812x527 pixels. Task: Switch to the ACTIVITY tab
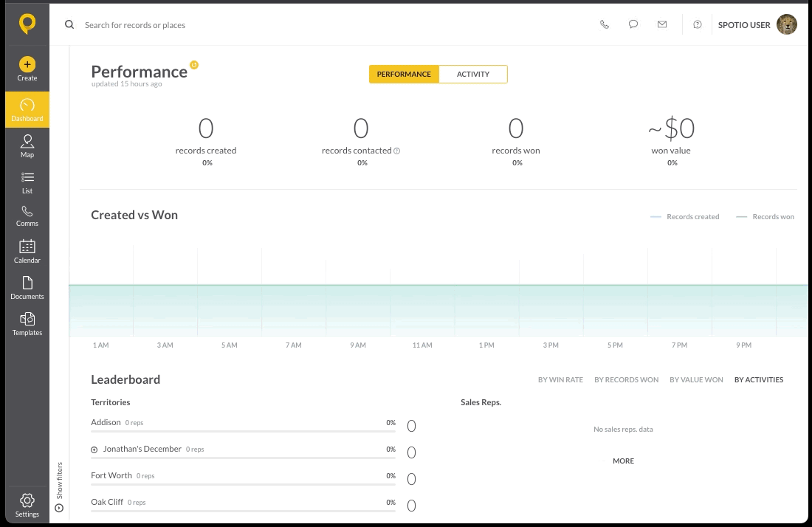click(472, 74)
